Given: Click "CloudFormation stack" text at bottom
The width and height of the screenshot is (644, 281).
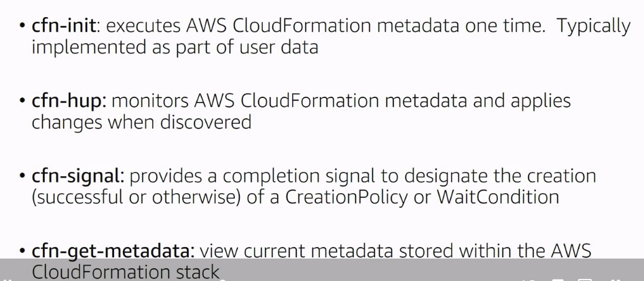Looking at the screenshot, I should 126,272.
